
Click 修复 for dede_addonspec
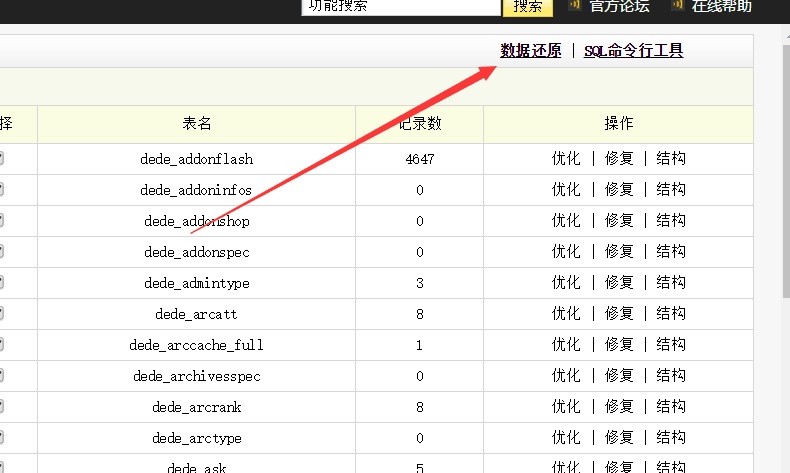[x=619, y=251]
